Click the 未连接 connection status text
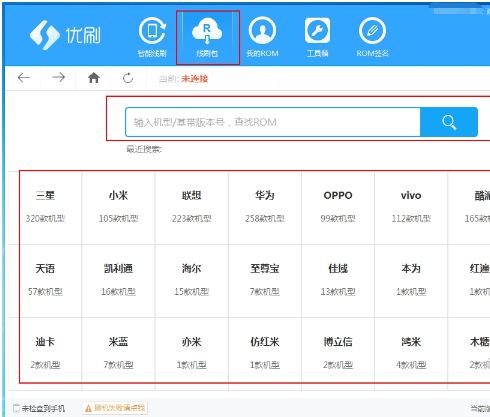The image size is (490, 417). pyautogui.click(x=195, y=79)
